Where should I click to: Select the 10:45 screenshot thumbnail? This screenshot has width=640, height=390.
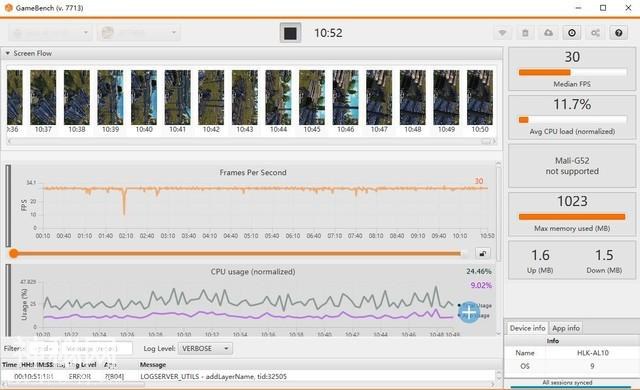(x=312, y=101)
